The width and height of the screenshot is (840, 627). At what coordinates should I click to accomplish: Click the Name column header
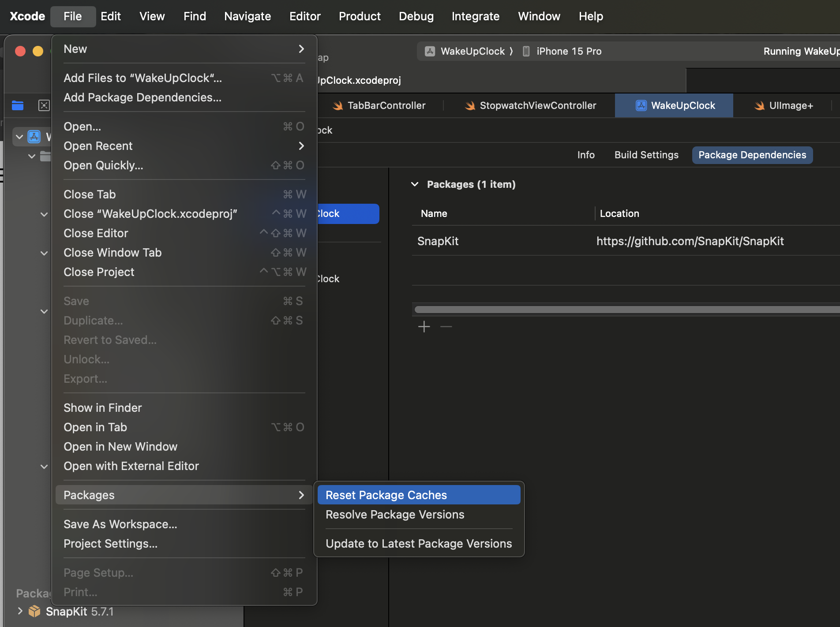pyautogui.click(x=434, y=213)
